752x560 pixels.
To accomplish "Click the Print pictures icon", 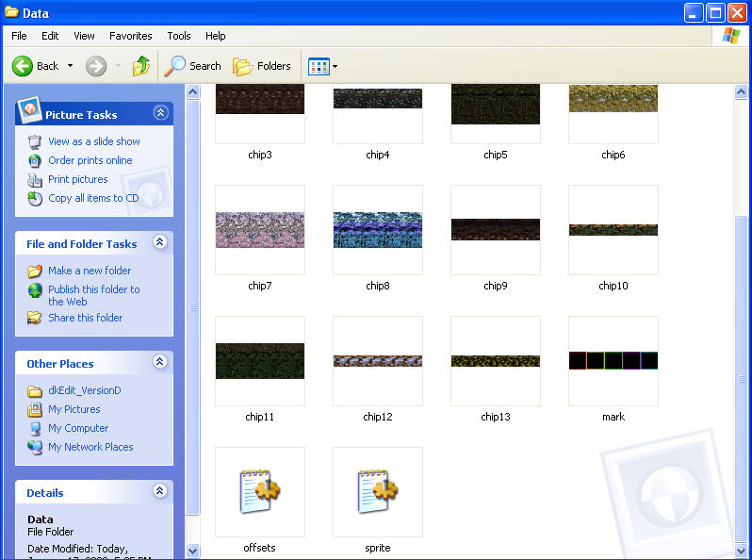I will 35,179.
